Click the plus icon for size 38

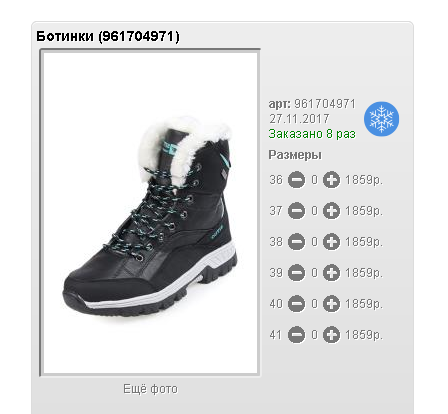[x=331, y=242]
